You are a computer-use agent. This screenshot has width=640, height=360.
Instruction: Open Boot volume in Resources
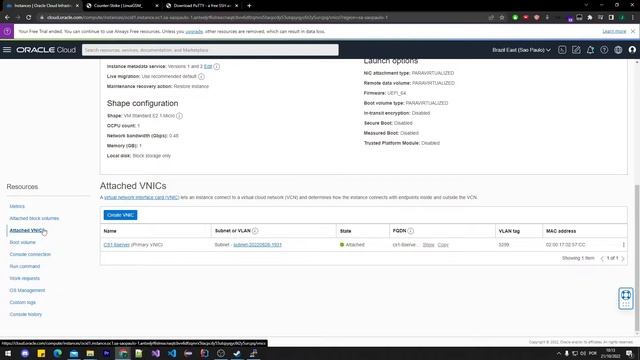tap(22, 242)
